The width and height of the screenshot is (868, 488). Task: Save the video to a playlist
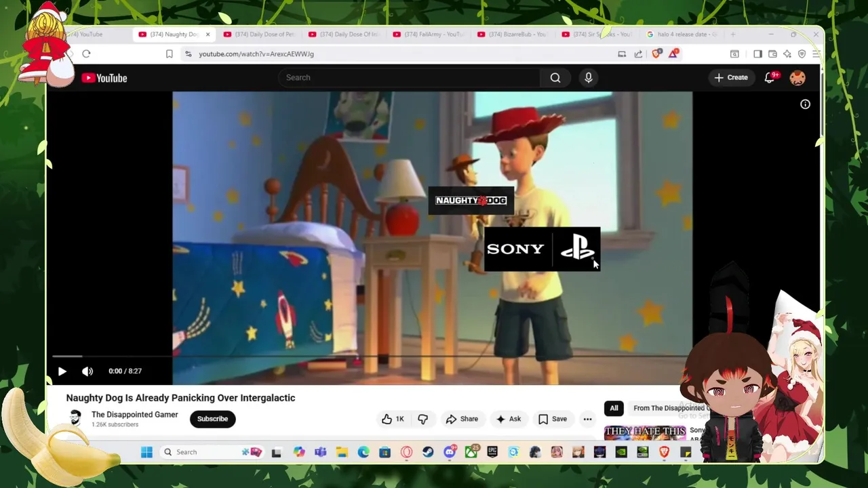pyautogui.click(x=553, y=419)
